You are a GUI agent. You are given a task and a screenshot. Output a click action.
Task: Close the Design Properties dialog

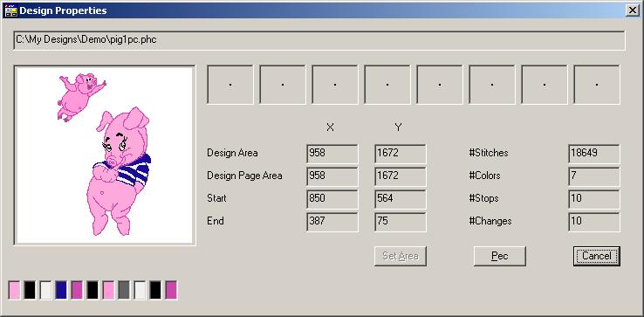(x=632, y=10)
